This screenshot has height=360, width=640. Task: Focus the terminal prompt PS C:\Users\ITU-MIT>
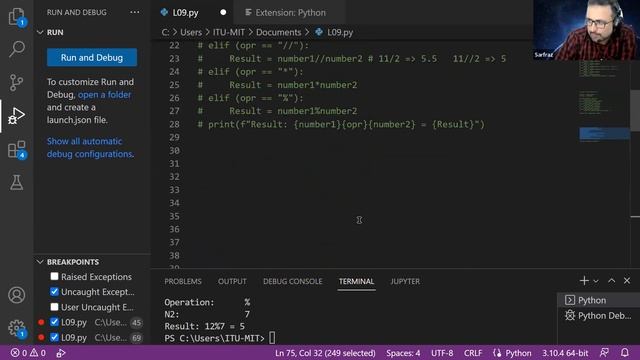tap(214, 338)
